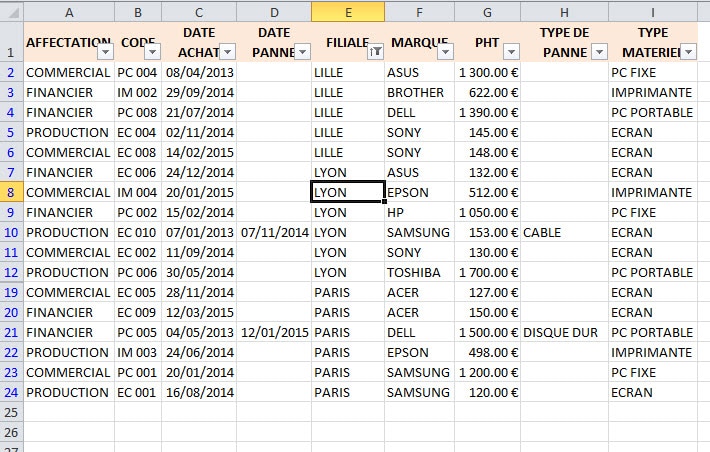Image resolution: width=710 pixels, height=452 pixels.
Task: Select row 21 header
Action: click(x=11, y=332)
